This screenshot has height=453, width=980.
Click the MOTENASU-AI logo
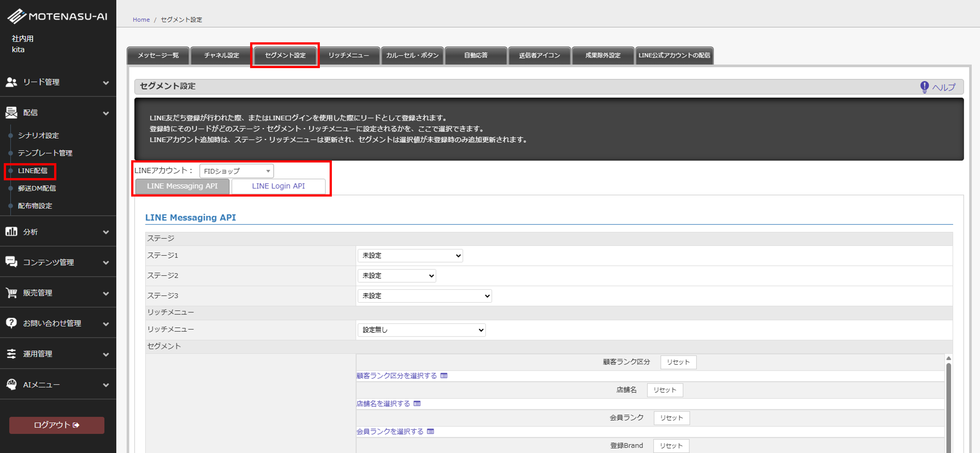click(57, 16)
